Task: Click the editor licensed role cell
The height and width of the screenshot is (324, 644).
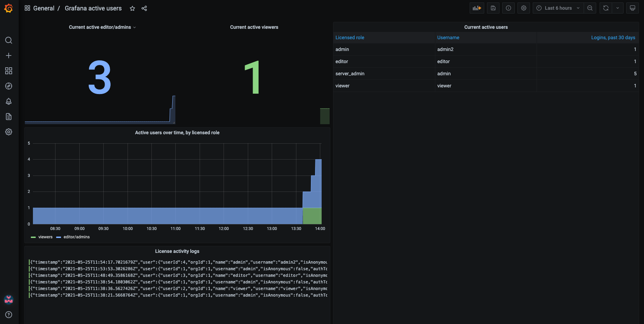Action: coord(384,61)
